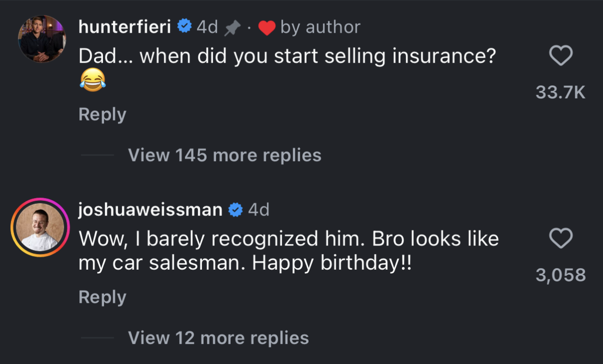This screenshot has width=603, height=364.
Task: Click the "by author" label text
Action: [320, 27]
